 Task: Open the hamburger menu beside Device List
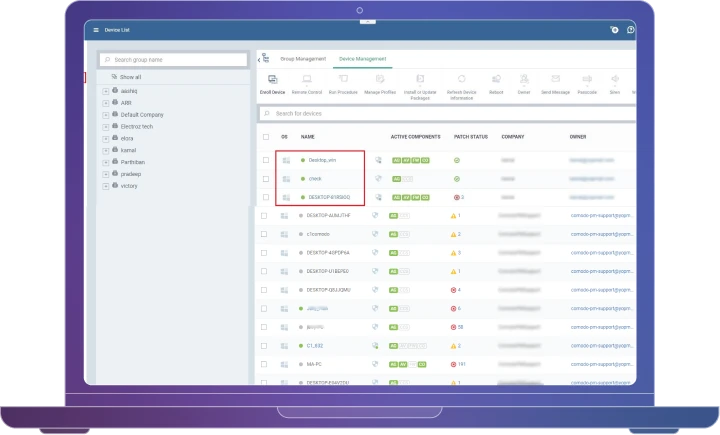click(96, 30)
